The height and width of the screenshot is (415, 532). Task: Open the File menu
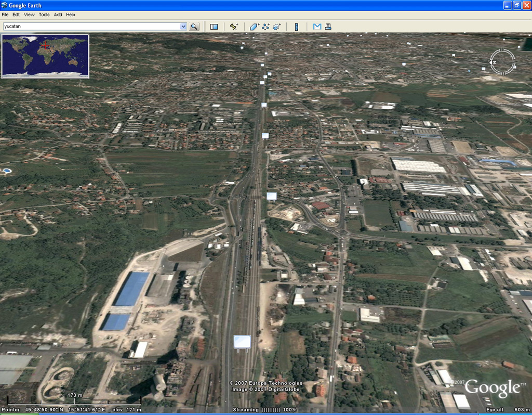[x=5, y=15]
